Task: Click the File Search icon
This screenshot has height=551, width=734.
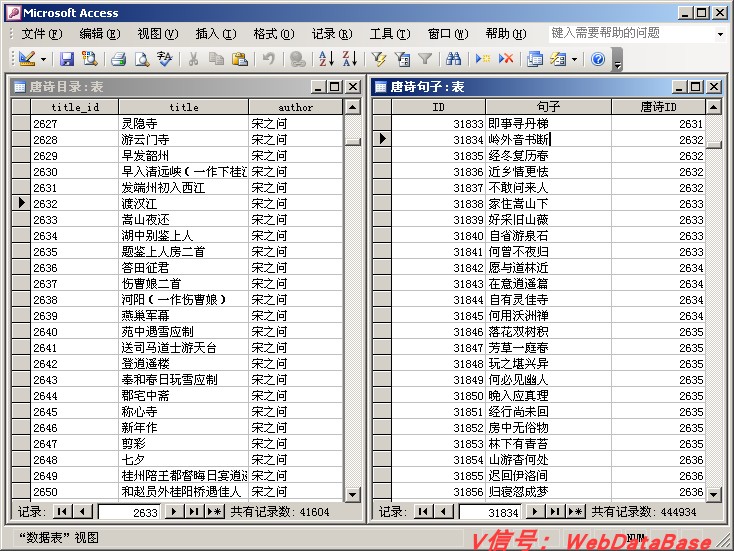Action: tap(89, 59)
